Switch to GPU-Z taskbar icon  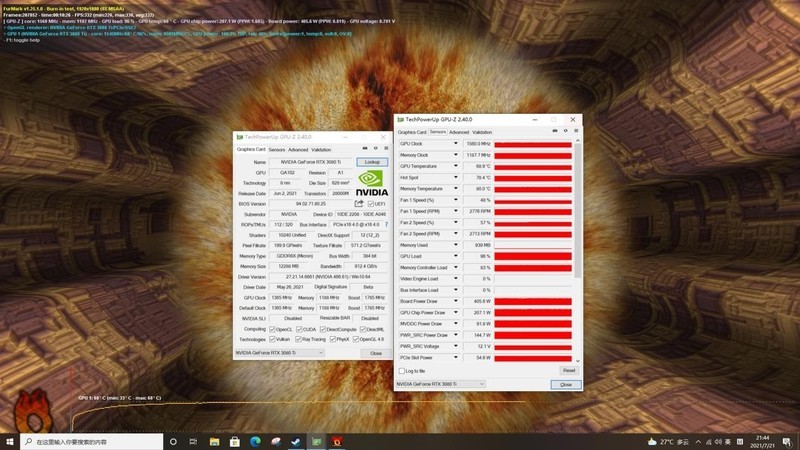point(317,441)
